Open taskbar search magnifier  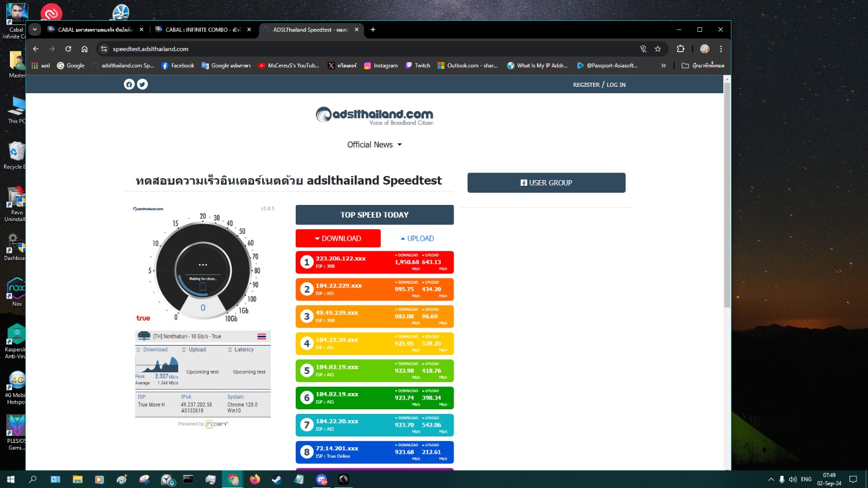33,479
